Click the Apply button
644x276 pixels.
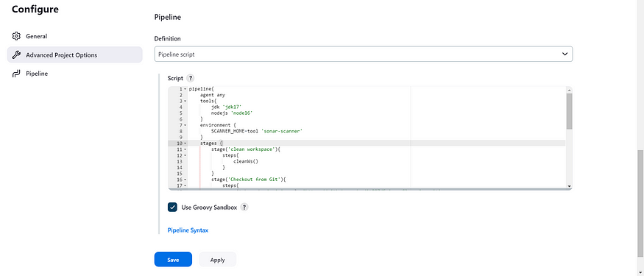217,260
